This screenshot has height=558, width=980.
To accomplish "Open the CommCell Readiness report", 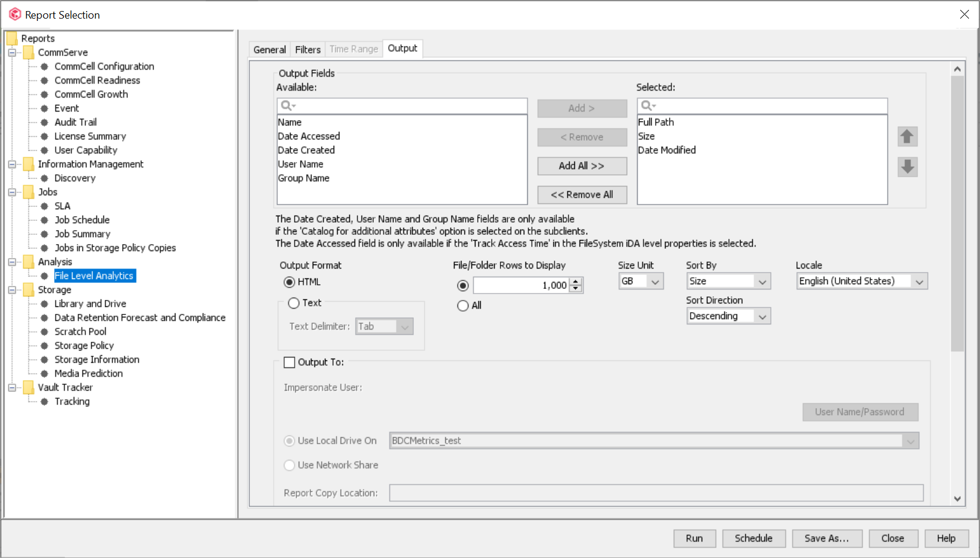I will pos(96,80).
